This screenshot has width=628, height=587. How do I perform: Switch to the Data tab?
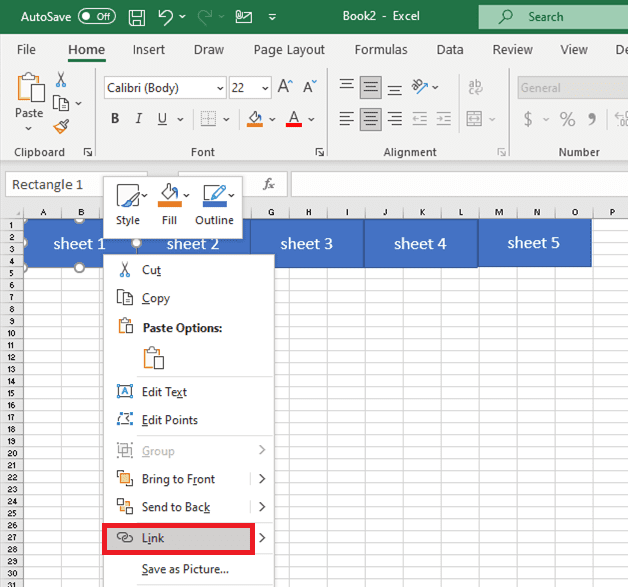(x=450, y=50)
